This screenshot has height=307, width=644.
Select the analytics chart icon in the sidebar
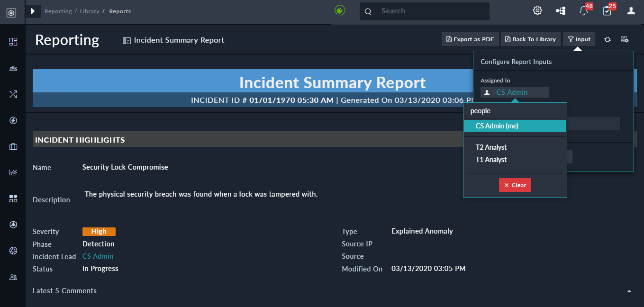(x=13, y=172)
